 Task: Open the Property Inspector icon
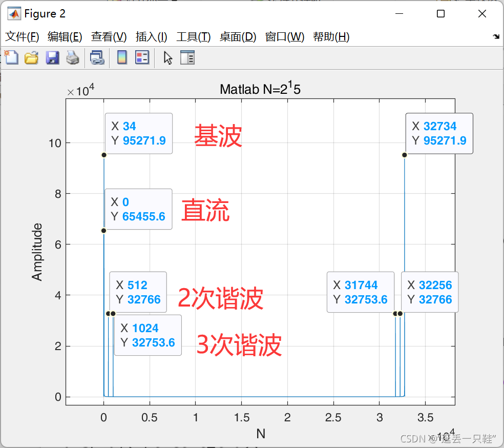[187, 58]
